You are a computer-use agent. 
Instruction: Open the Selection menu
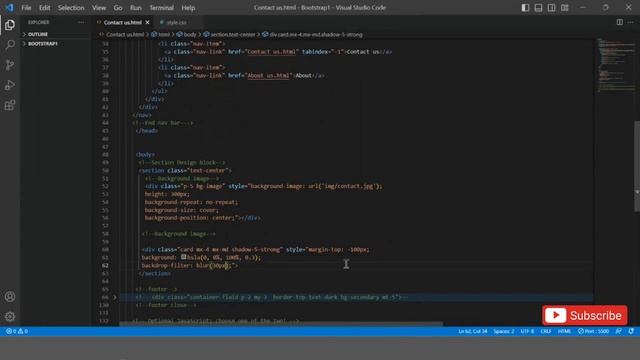tap(71, 8)
